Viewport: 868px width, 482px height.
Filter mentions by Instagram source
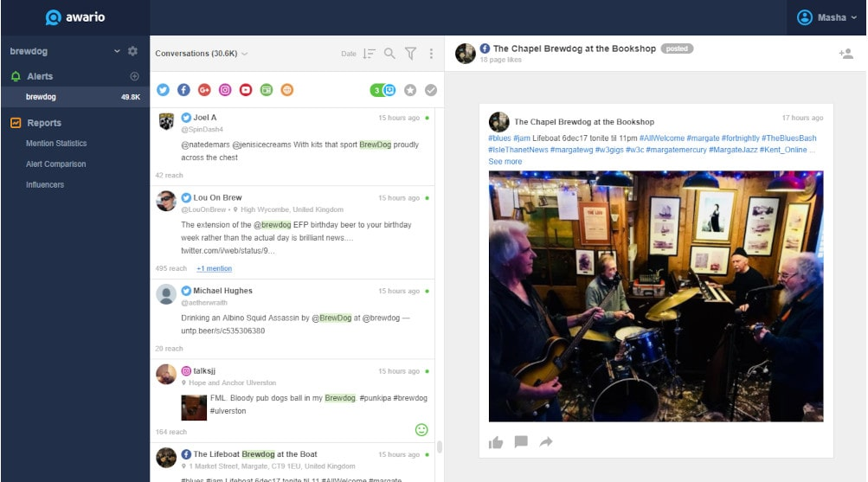click(x=225, y=90)
